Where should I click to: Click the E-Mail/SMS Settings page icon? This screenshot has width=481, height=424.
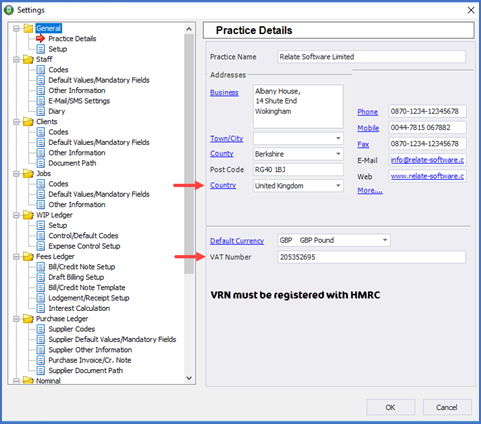41,101
